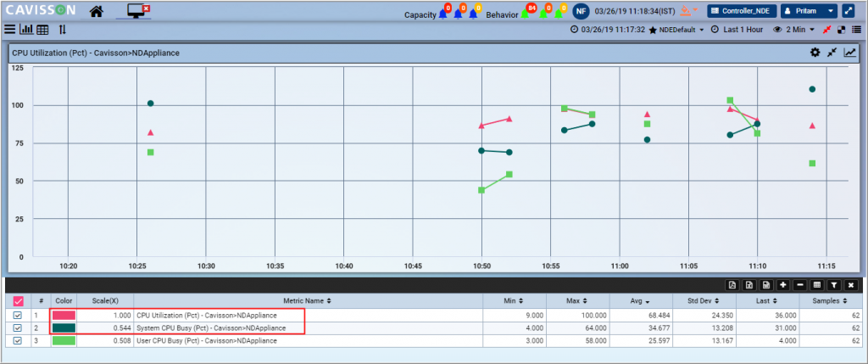Toggle the select-all header checkbox
868x364 pixels.
pyautogui.click(x=19, y=301)
